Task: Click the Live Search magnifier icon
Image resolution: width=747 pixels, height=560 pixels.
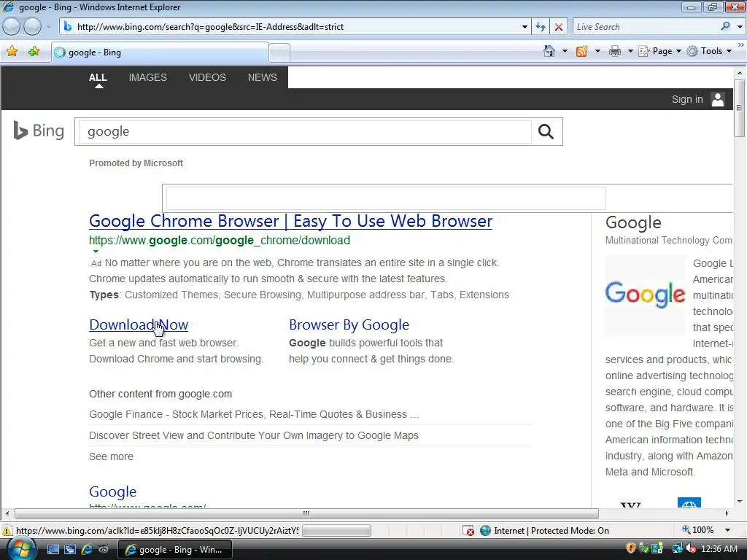Action: pyautogui.click(x=726, y=27)
